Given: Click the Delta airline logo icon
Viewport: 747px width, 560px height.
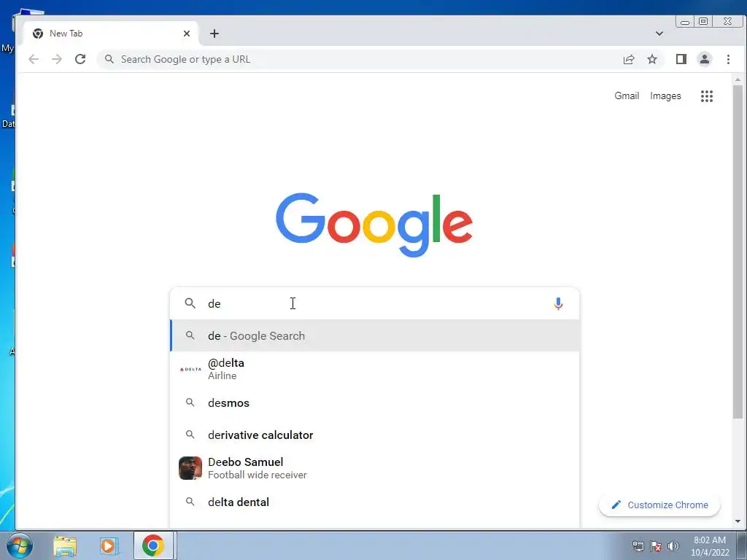Looking at the screenshot, I should 190,369.
